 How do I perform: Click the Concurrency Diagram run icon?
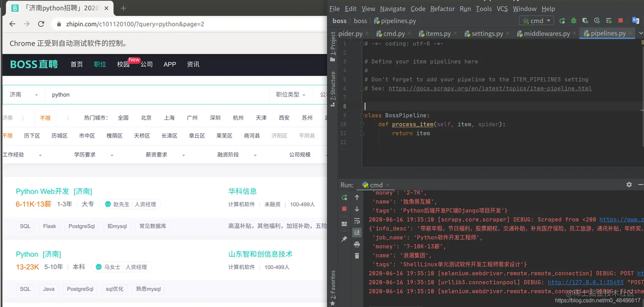(x=609, y=20)
